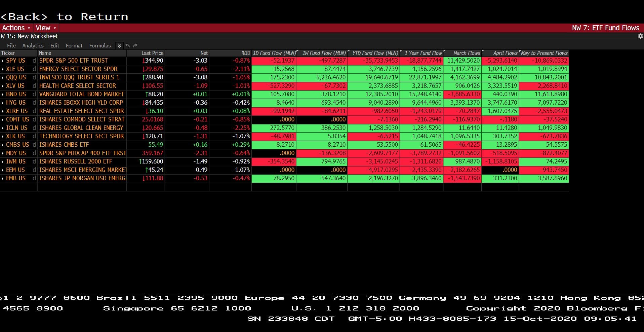Click the April Flows column header
Viewport: 644px width, 332px height.
pos(500,53)
